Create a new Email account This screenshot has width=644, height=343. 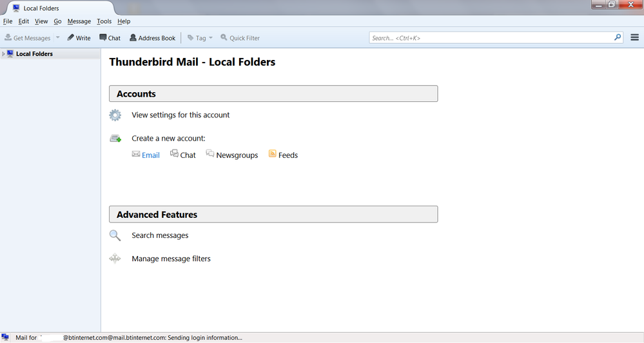click(x=151, y=155)
